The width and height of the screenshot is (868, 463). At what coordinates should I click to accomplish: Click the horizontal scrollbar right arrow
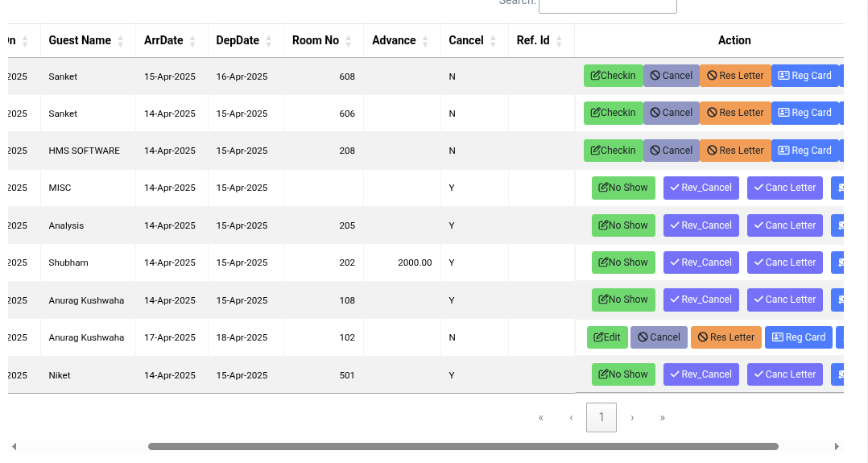[837, 446]
